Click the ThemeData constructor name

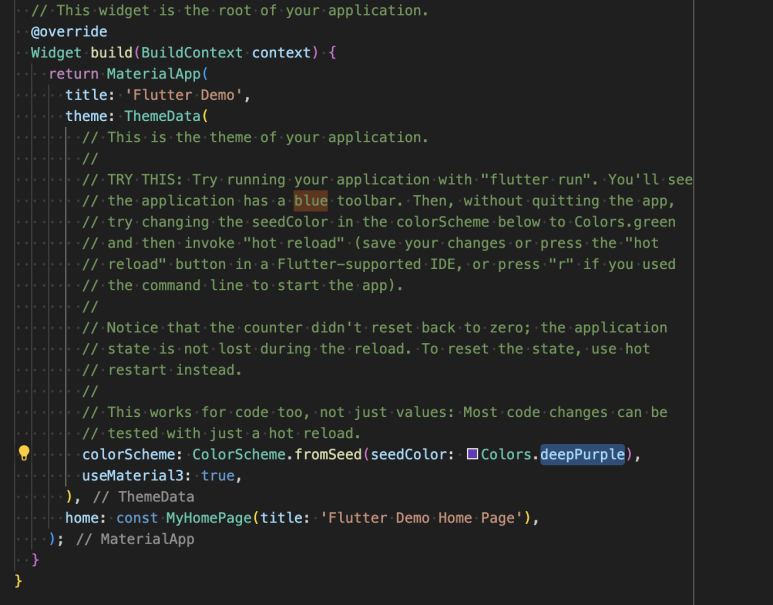pos(162,116)
